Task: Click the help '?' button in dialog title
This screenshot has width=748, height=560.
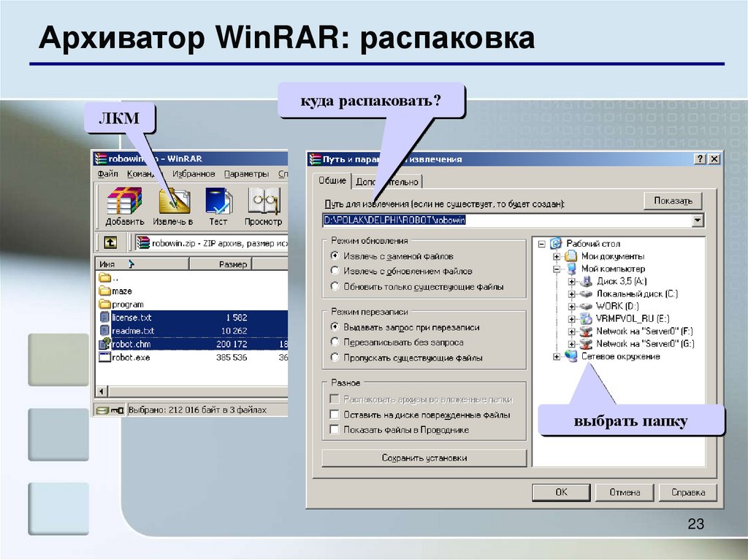Action: tap(700, 159)
